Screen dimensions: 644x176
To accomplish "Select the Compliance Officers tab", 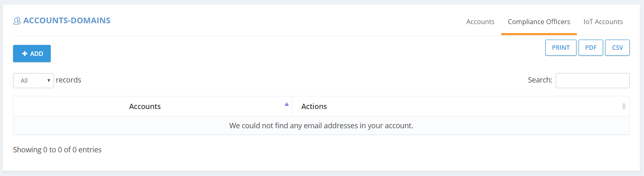I will tap(539, 22).
